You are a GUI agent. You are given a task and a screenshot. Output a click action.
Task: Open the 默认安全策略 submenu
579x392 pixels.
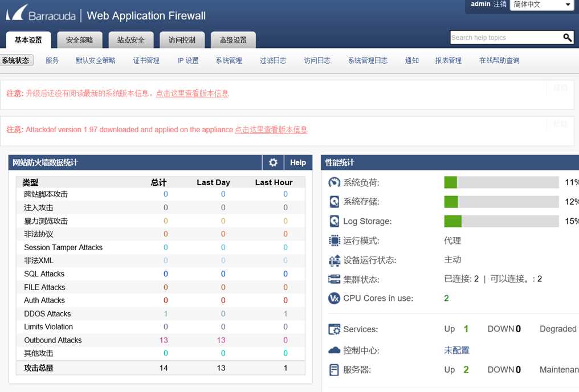95,60
